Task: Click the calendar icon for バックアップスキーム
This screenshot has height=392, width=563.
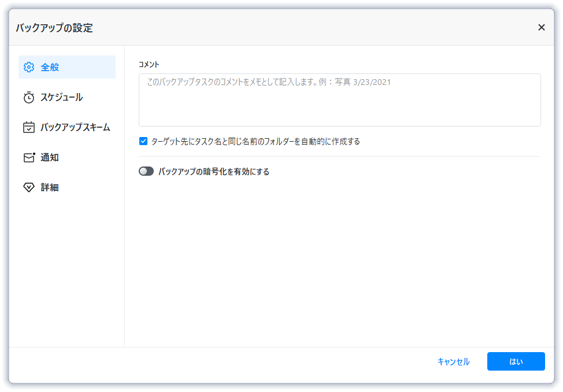Action: coord(29,127)
